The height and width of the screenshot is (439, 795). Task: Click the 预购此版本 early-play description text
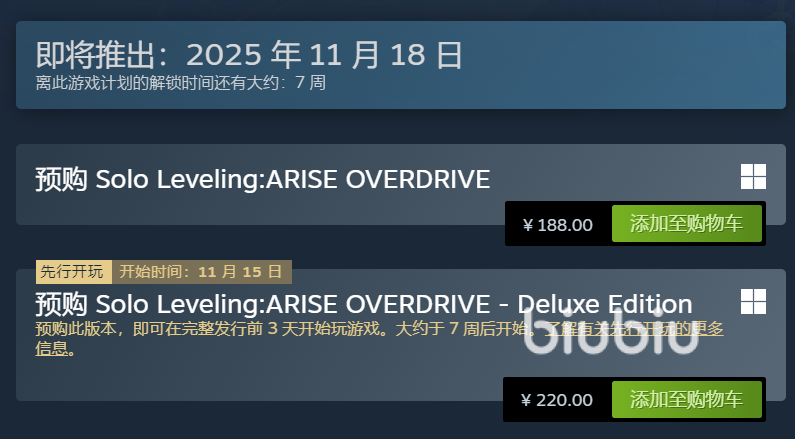click(x=281, y=329)
